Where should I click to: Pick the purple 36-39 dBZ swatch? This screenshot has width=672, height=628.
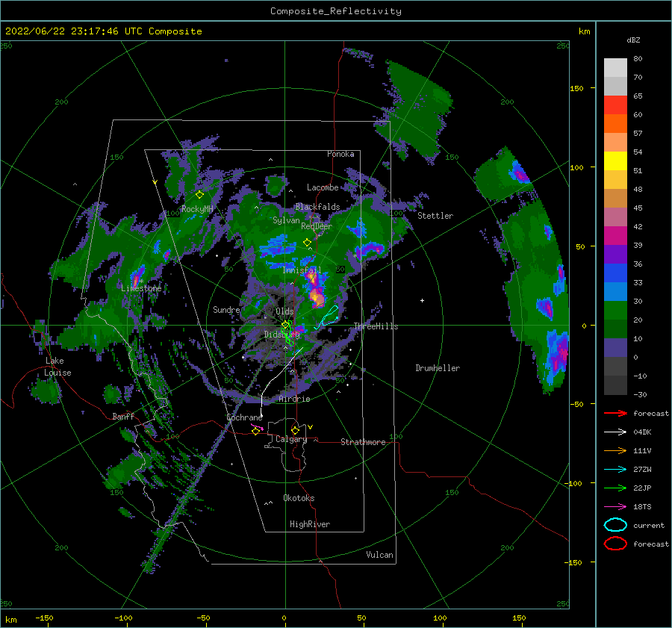pos(615,254)
